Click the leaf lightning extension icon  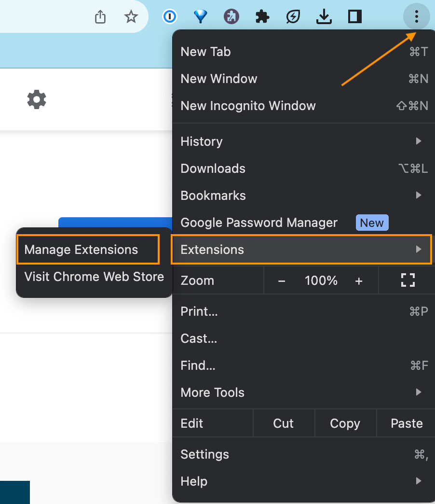[x=293, y=17]
